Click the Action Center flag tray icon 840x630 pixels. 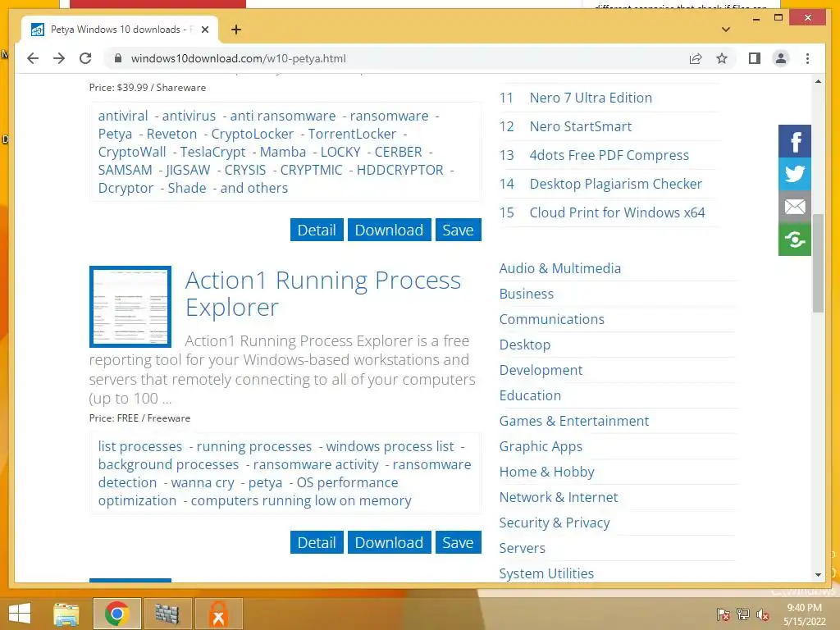[724, 614]
